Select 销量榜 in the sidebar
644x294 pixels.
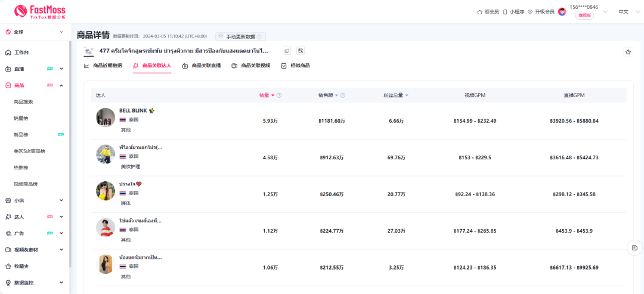(x=21, y=118)
